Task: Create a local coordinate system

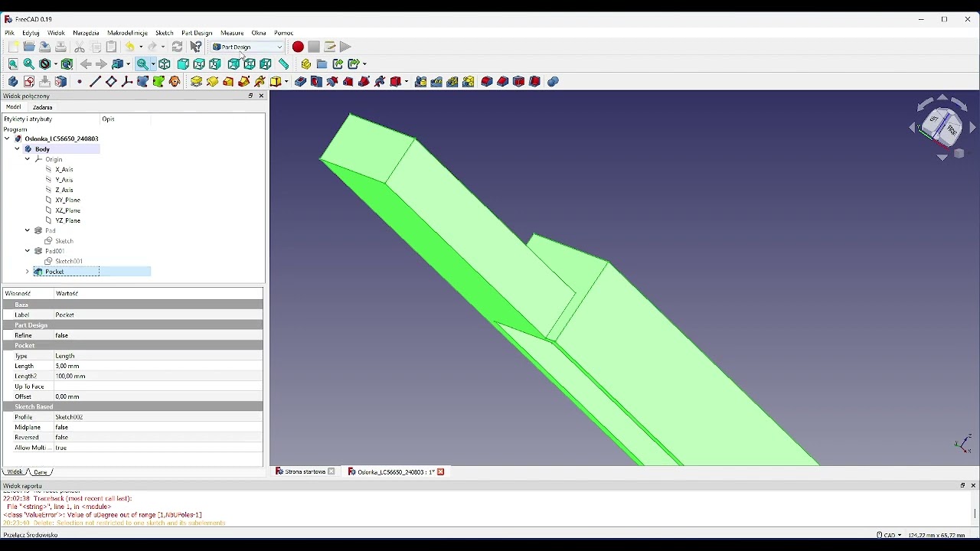Action: pyautogui.click(x=127, y=82)
